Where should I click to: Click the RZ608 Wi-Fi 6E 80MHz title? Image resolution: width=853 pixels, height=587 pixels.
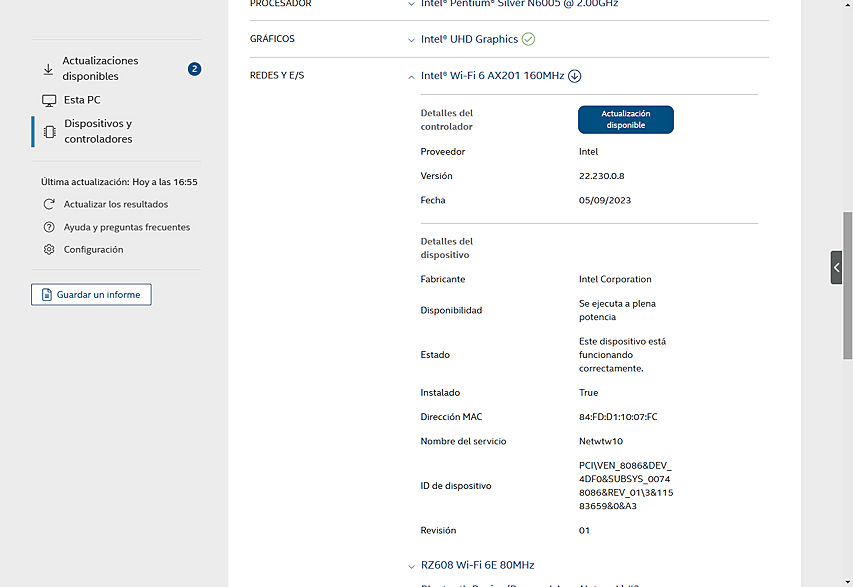pos(478,565)
